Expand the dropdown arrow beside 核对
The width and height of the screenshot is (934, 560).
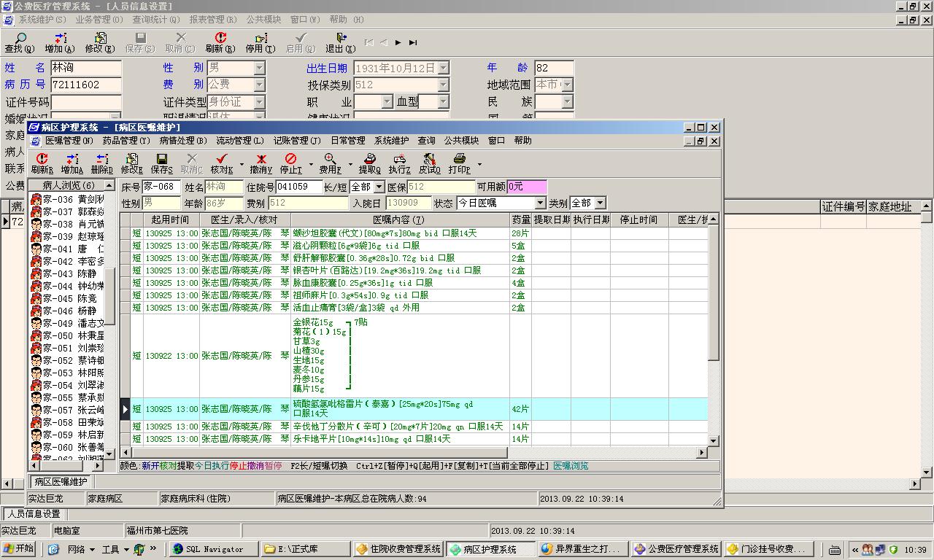[242, 163]
